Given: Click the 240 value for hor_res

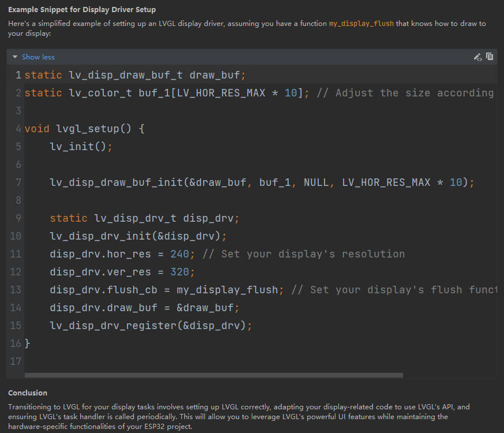Looking at the screenshot, I should click(x=180, y=254).
